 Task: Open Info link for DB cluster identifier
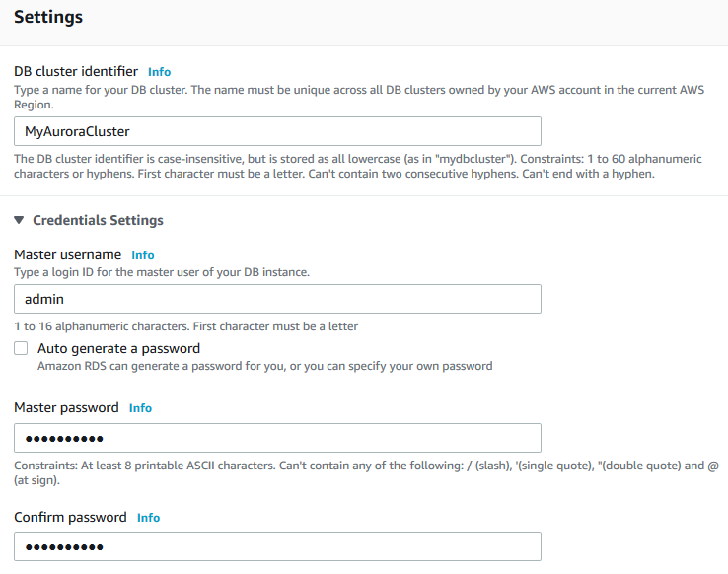(x=159, y=72)
